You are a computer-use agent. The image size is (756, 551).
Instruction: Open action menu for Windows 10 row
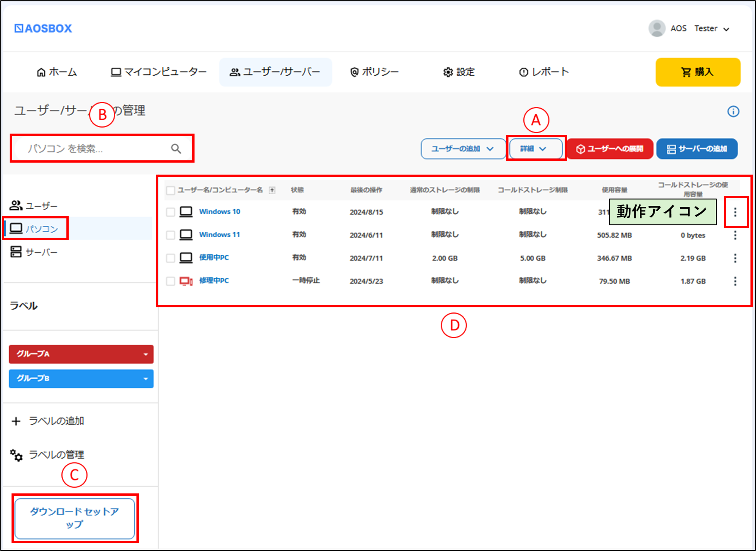[735, 212]
